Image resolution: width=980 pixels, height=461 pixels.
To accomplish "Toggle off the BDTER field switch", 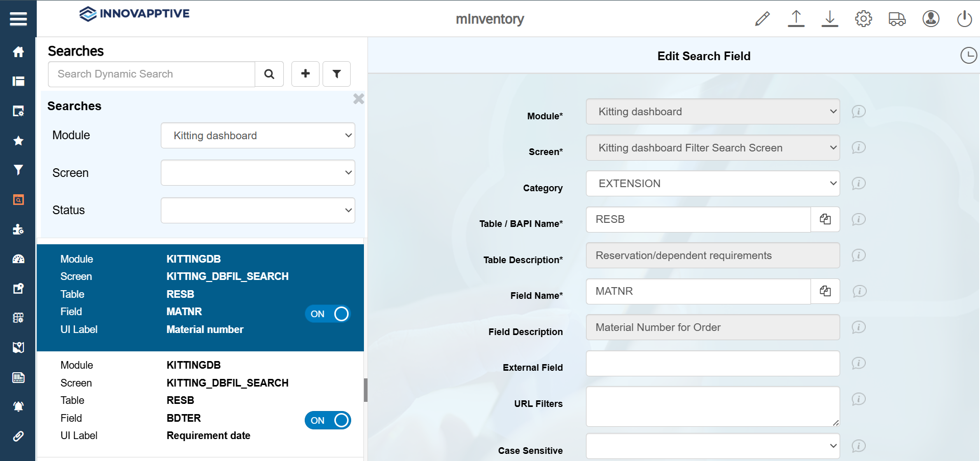I will point(328,420).
